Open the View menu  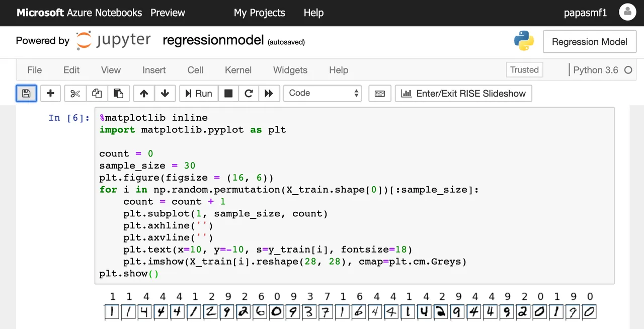[111, 70]
